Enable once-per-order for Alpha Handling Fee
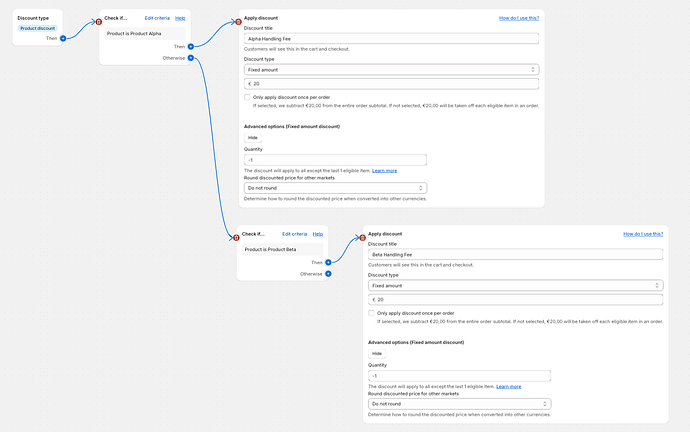The width and height of the screenshot is (690, 432). point(247,97)
